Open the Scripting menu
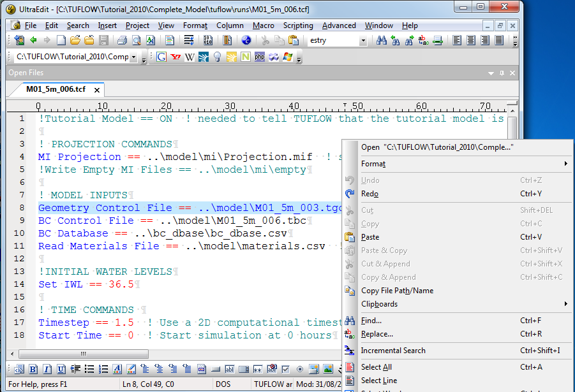Image resolution: width=575 pixels, height=392 pixels. 298,25
